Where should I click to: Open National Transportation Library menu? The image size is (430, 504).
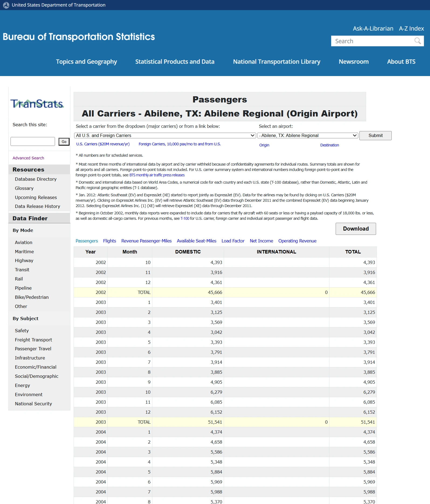coord(277,62)
